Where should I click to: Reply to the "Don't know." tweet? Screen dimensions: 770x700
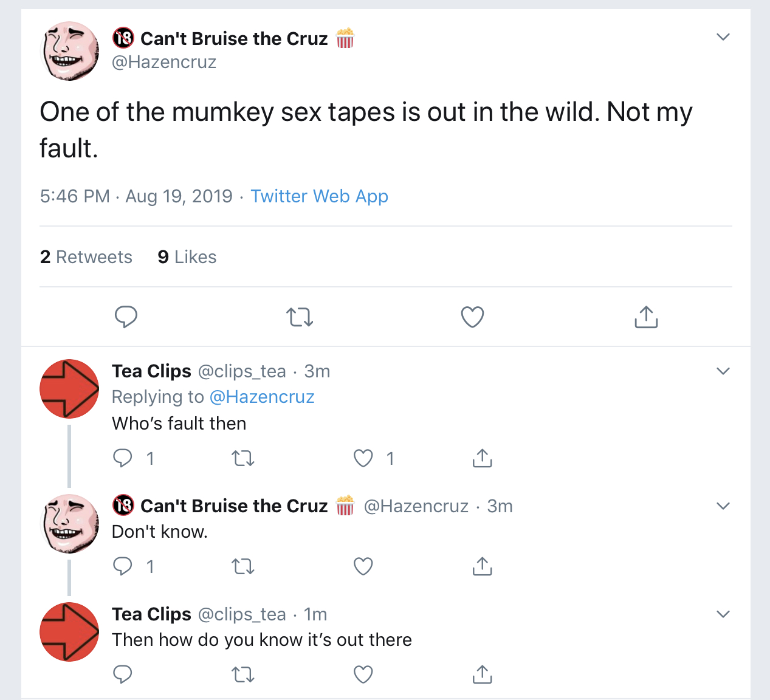(x=123, y=566)
